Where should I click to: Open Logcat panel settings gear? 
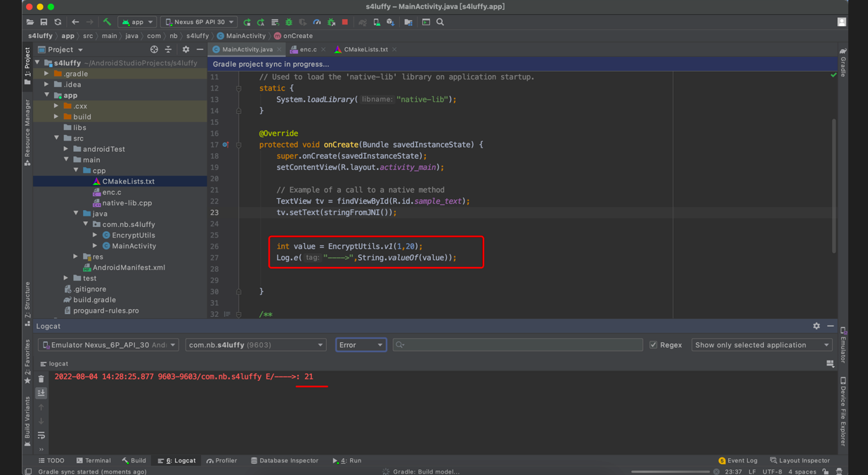coord(816,326)
